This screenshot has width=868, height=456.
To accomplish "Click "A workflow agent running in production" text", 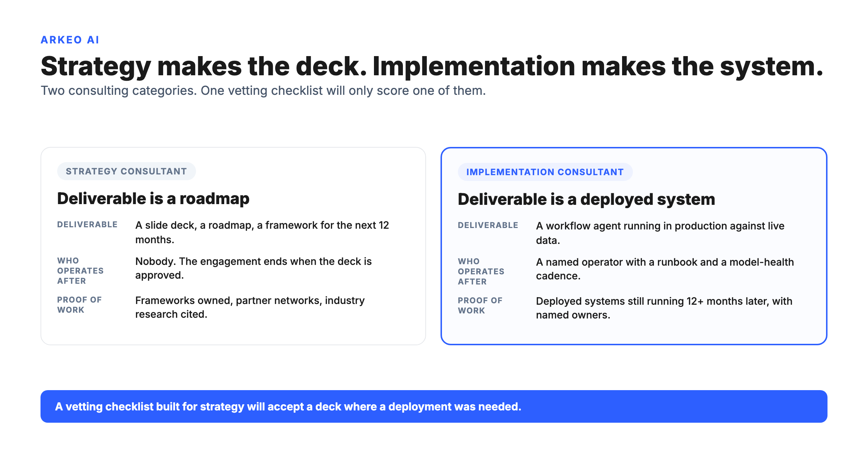I will [660, 233].
